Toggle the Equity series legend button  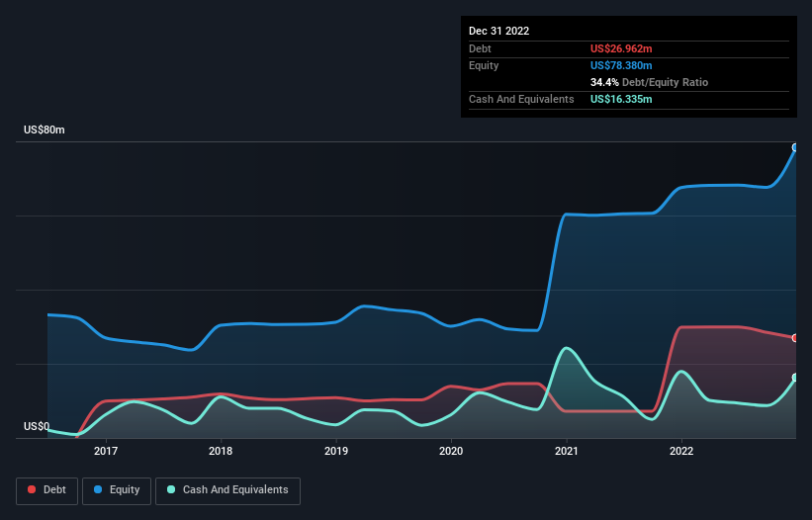pyautogui.click(x=117, y=490)
